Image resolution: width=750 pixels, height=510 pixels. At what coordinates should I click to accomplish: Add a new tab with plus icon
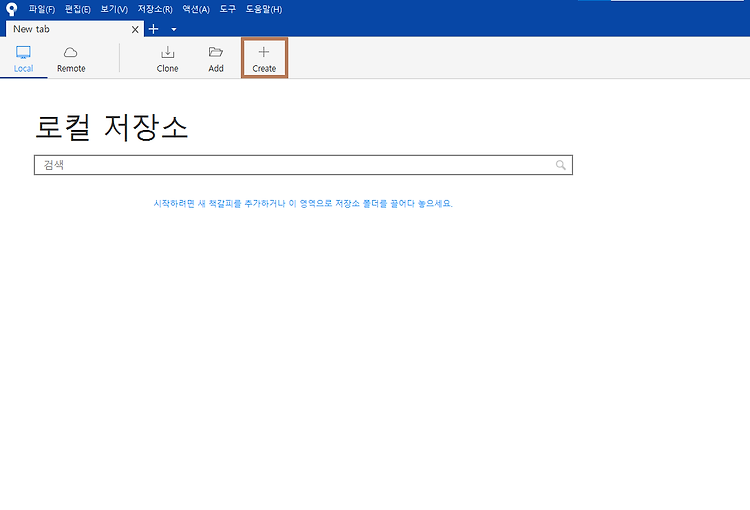(154, 29)
